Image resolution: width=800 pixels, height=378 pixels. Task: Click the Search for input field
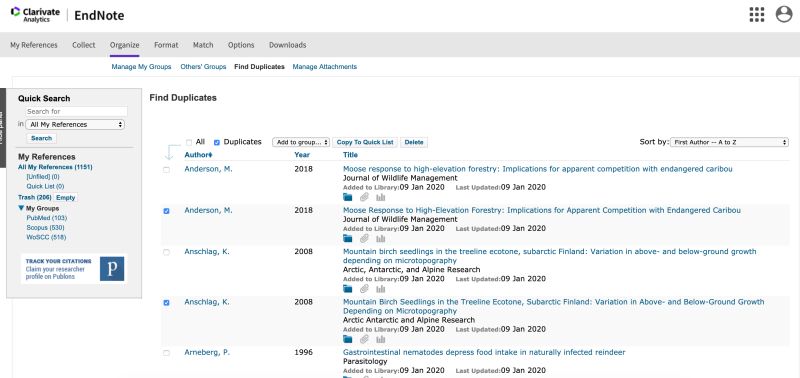[x=77, y=111]
